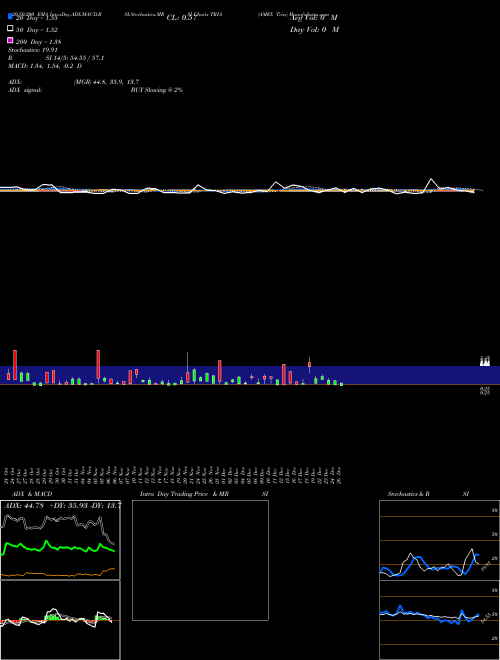Select the '50 Day' EMA value text
The image size is (500, 660).
coord(37,30)
